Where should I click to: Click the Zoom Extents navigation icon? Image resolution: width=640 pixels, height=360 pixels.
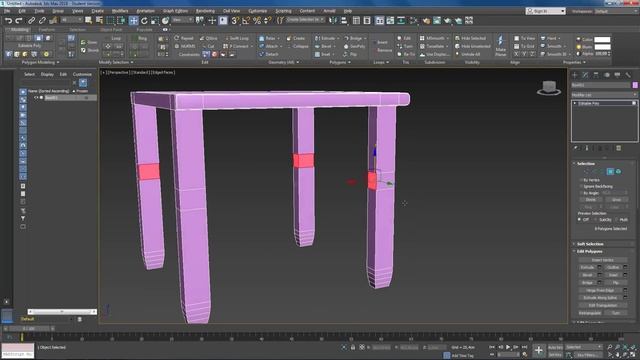[x=625, y=347]
